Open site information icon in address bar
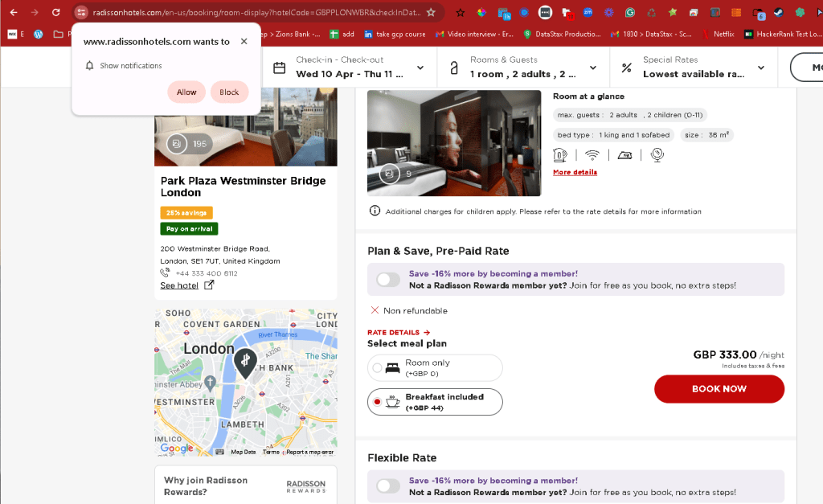The width and height of the screenshot is (823, 504). pos(81,12)
